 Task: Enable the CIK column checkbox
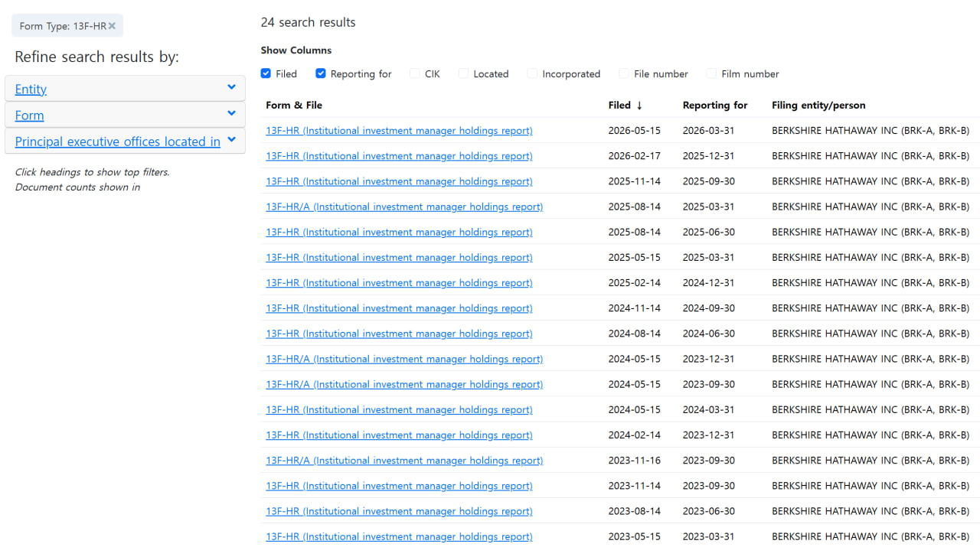[415, 73]
